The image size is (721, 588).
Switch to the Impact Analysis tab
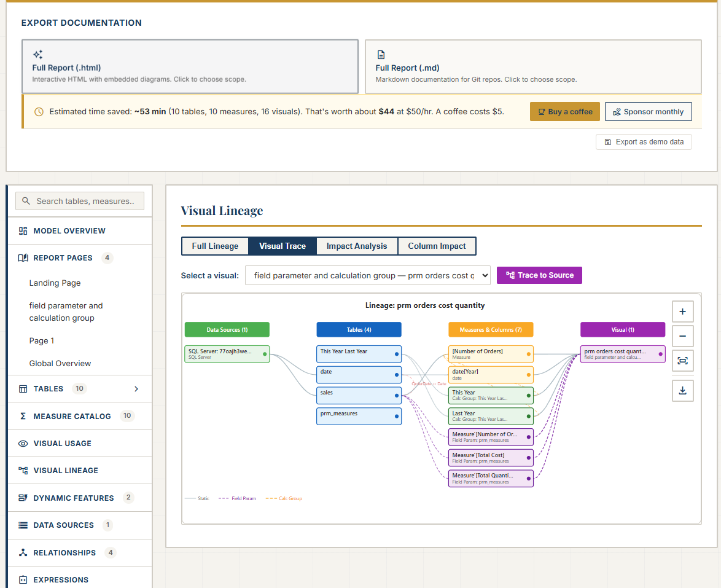click(357, 246)
